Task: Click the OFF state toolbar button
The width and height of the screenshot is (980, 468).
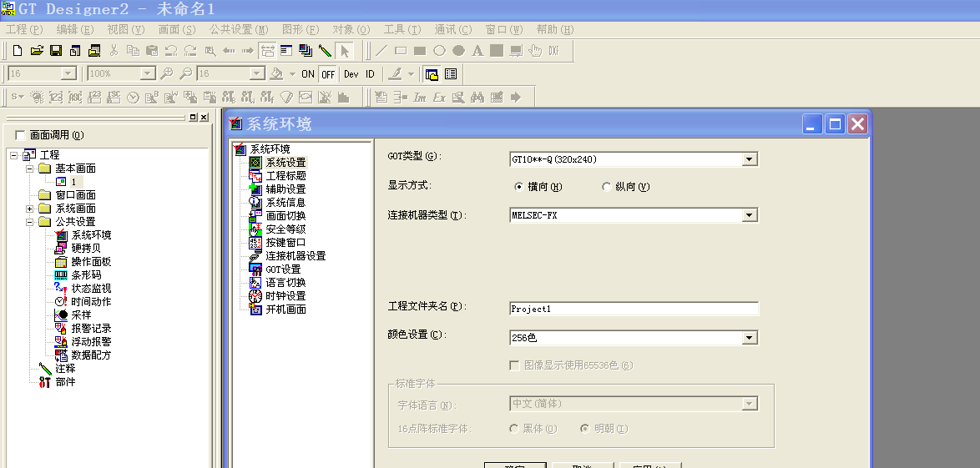Action: tap(328, 74)
